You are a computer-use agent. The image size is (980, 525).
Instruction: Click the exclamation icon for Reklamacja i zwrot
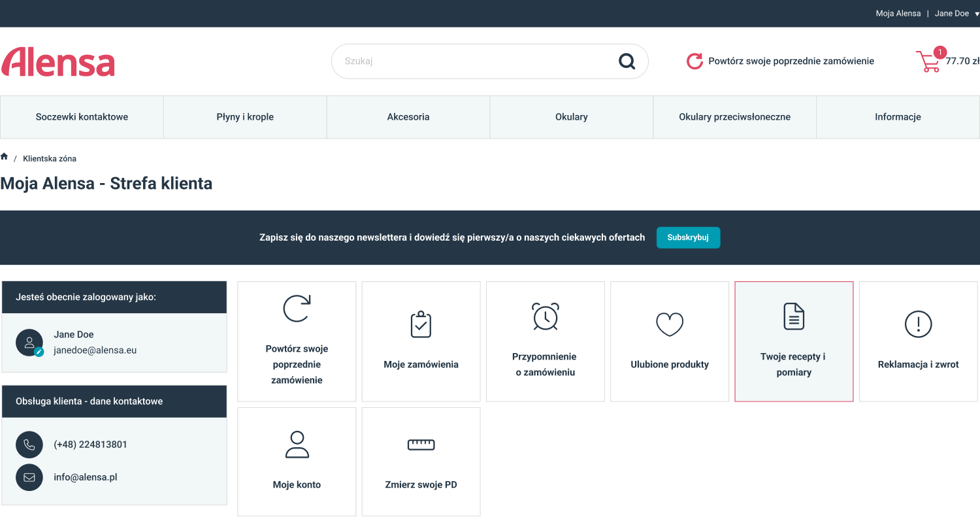click(x=918, y=324)
